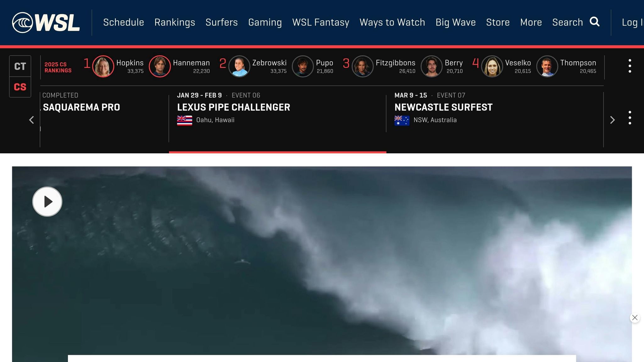The image size is (644, 362).
Task: Navigate to WSL Fantasy
Action: 321,22
